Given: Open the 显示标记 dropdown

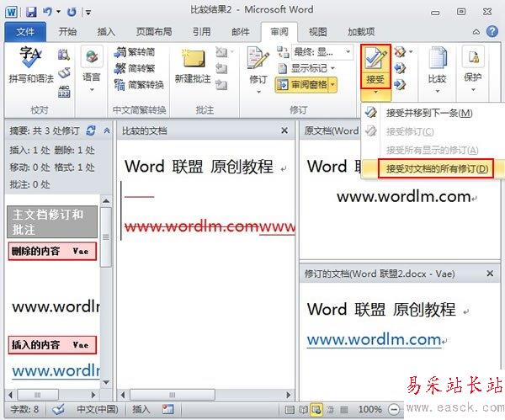Looking at the screenshot, I should 306,68.
